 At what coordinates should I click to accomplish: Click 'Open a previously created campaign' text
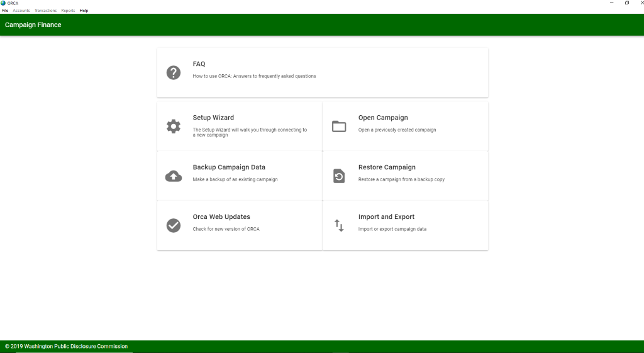pos(397,130)
